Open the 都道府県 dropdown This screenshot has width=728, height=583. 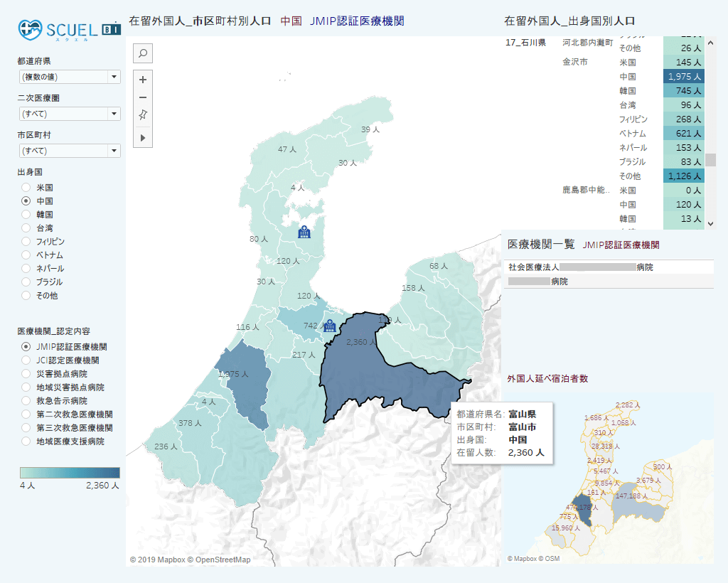(69, 77)
